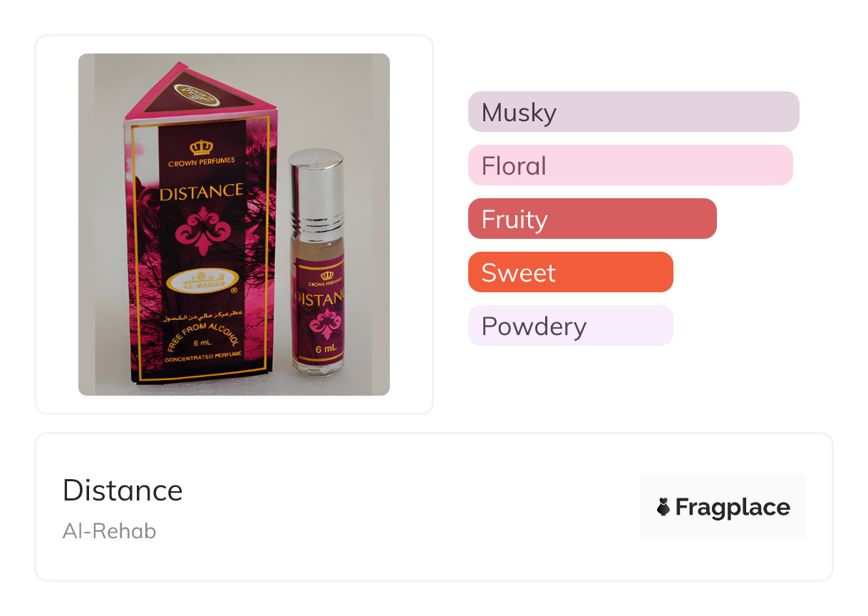Open the Al-Rehab brand link

point(109,531)
